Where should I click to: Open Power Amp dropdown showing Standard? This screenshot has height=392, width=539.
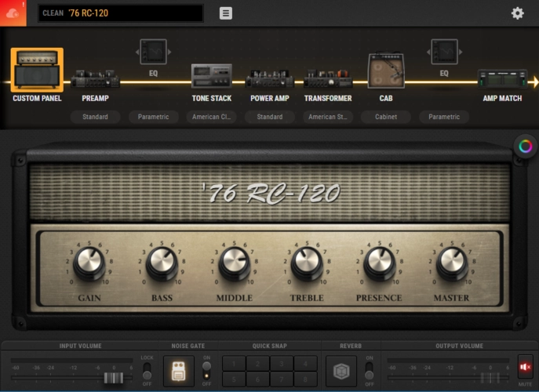[x=270, y=117]
